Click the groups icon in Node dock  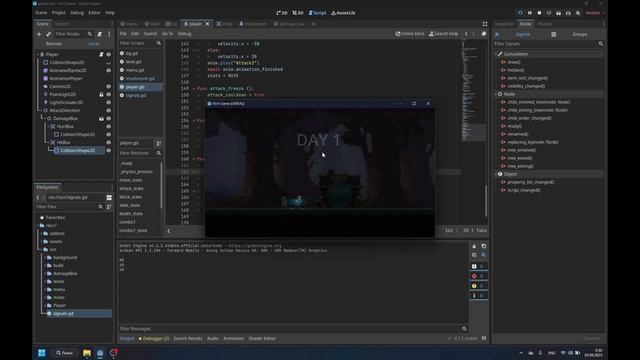click(554, 34)
